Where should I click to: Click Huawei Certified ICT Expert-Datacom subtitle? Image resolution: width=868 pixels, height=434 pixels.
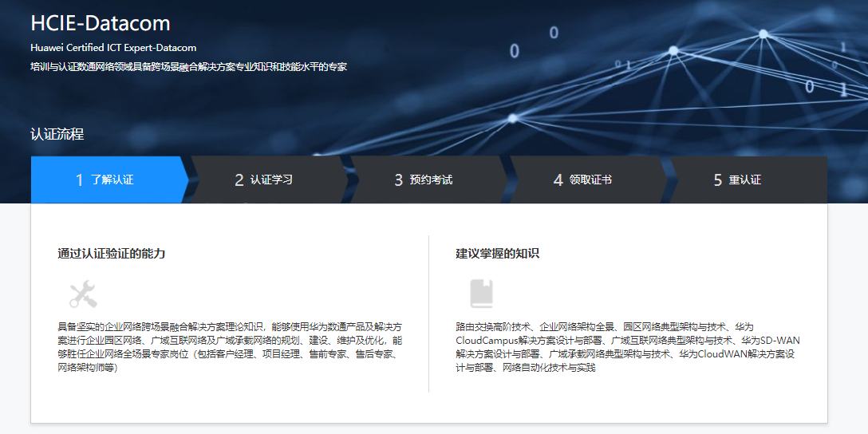tap(113, 48)
